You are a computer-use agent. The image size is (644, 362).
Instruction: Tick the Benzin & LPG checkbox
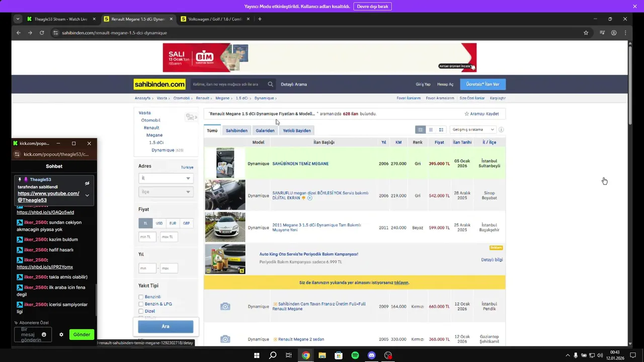coord(141,304)
